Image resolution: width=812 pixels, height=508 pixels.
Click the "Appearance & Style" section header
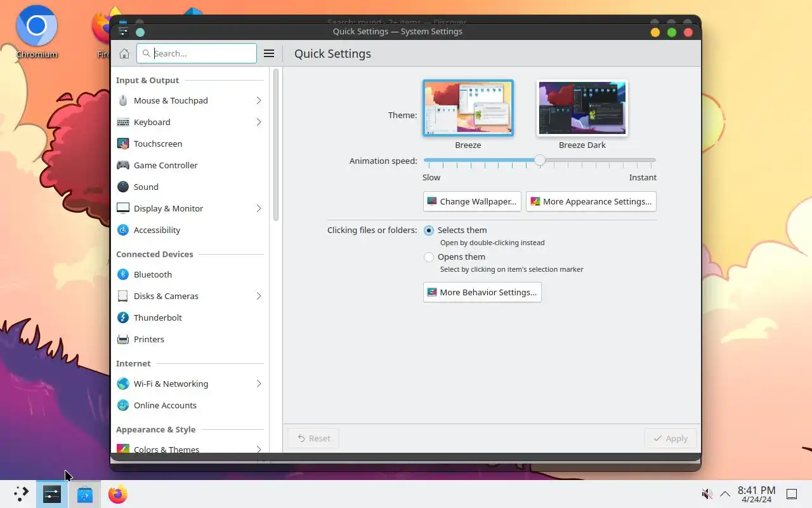coord(155,429)
